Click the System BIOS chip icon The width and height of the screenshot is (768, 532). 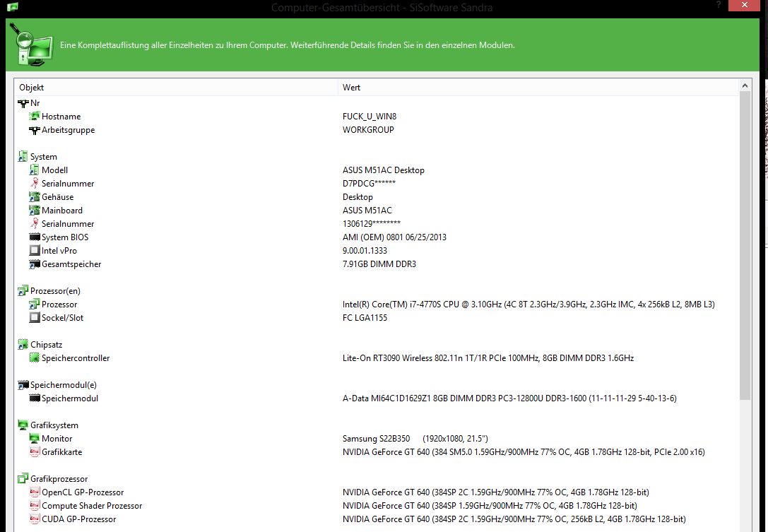pos(34,237)
